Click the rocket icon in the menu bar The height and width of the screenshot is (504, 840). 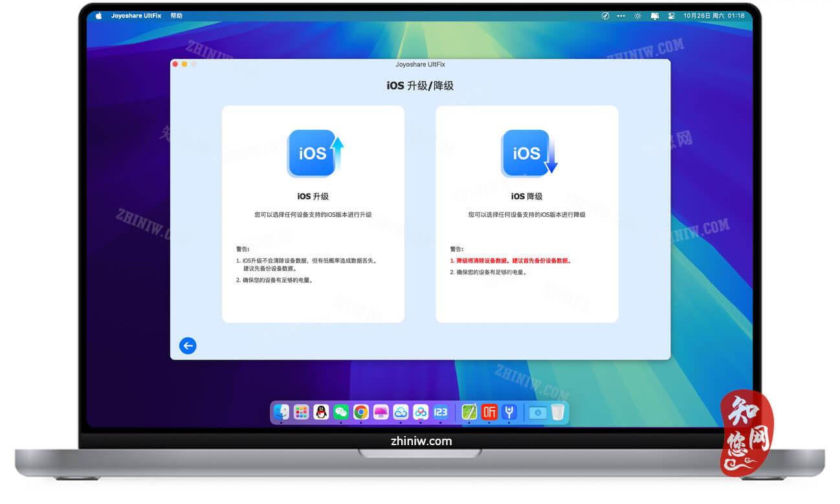coord(605,16)
